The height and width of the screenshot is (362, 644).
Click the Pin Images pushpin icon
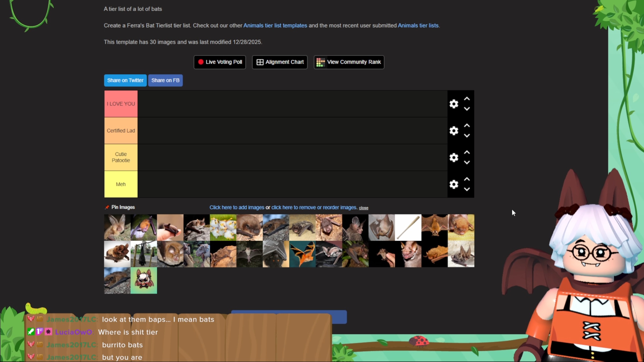click(107, 207)
